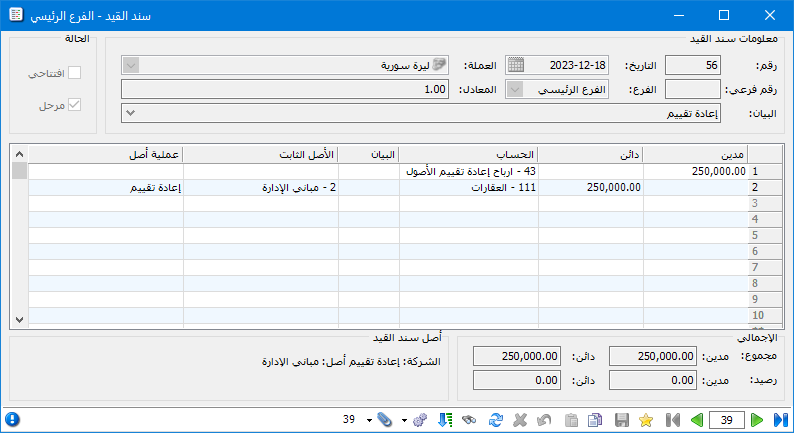This screenshot has height=433, width=794.
Task: Click the رقم field containing 56
Action: pos(692,65)
